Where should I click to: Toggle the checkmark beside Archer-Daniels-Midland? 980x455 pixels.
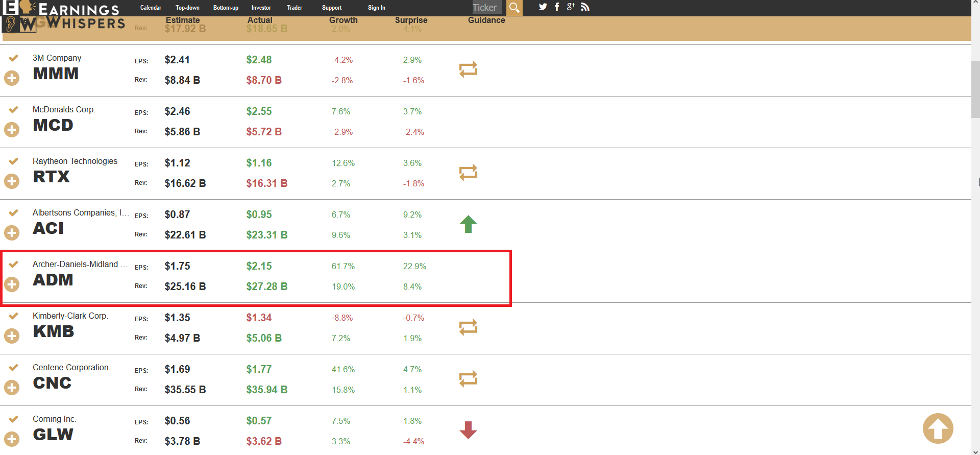13,264
